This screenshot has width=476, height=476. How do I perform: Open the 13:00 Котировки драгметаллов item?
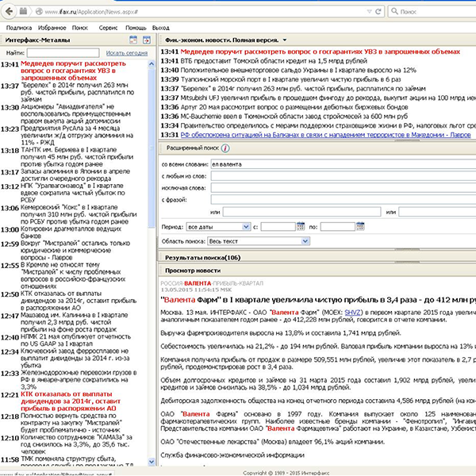[x=71, y=232]
